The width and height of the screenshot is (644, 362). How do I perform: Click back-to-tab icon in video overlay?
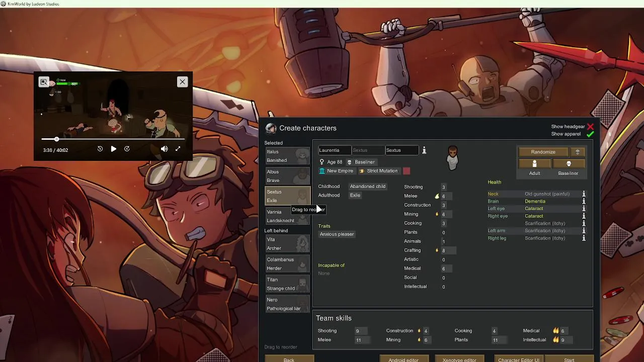pyautogui.click(x=44, y=82)
